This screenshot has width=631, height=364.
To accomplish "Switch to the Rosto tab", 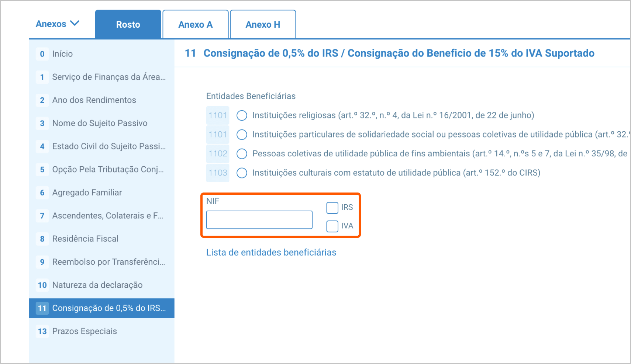I will pyautogui.click(x=128, y=25).
